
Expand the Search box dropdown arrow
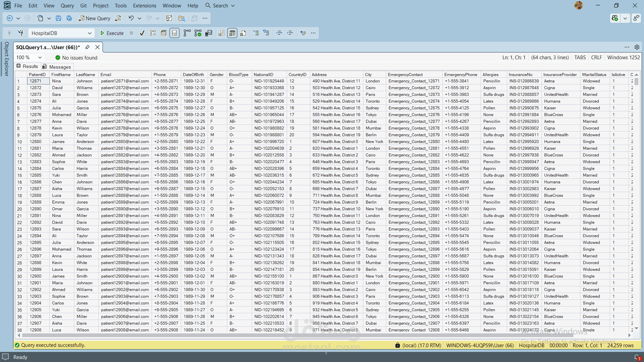(x=233, y=6)
